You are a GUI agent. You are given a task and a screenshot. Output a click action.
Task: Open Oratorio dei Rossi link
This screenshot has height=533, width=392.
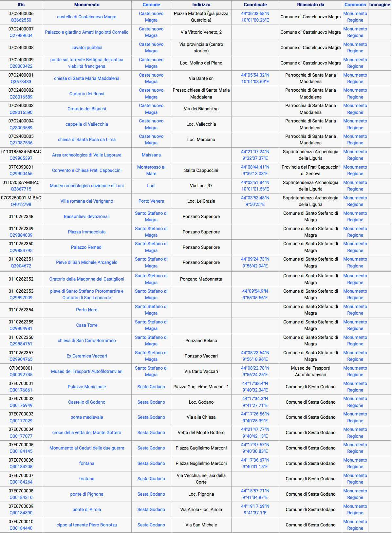tap(87, 94)
